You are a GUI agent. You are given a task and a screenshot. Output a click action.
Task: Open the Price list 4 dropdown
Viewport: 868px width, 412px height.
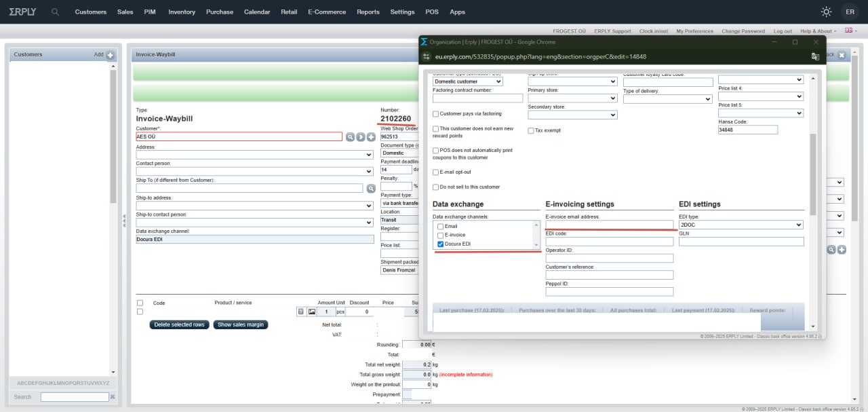(x=761, y=96)
